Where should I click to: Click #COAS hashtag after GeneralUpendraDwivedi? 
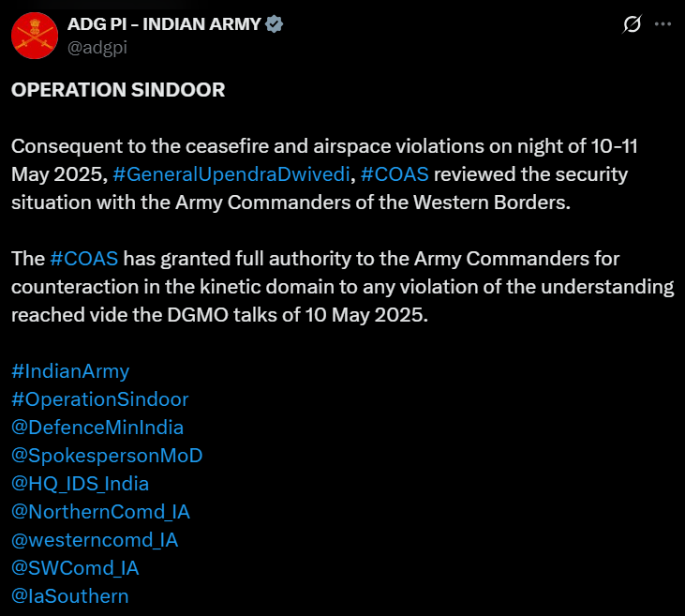tap(395, 174)
